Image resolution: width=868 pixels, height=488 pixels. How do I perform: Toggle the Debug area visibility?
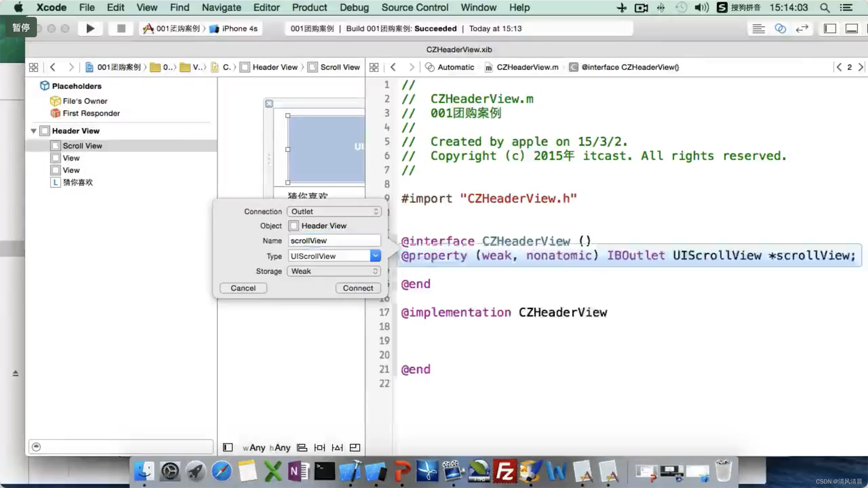point(851,29)
